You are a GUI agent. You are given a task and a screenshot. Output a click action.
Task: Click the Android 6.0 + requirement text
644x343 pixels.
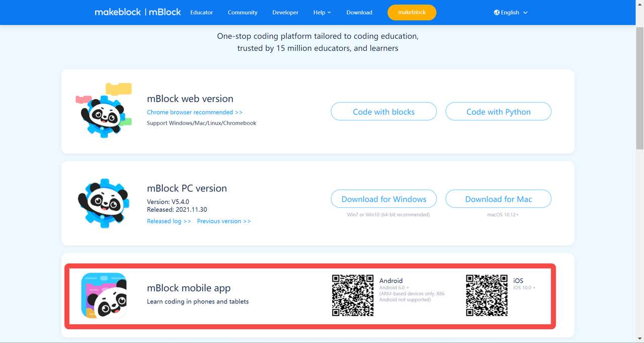click(394, 288)
